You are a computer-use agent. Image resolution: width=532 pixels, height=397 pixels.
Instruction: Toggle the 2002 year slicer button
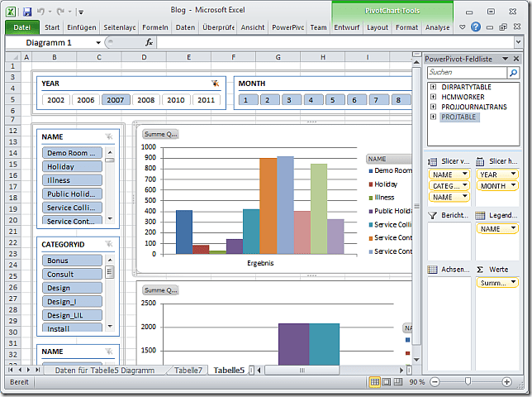pos(55,100)
